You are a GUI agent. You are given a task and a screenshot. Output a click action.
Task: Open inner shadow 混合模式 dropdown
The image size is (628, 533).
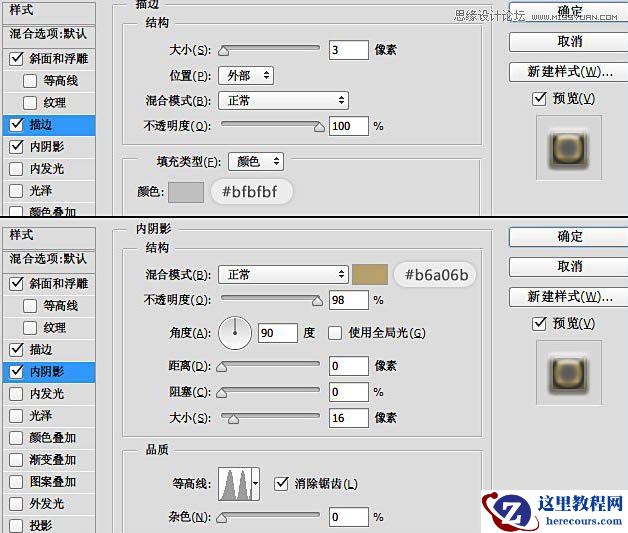pos(284,275)
